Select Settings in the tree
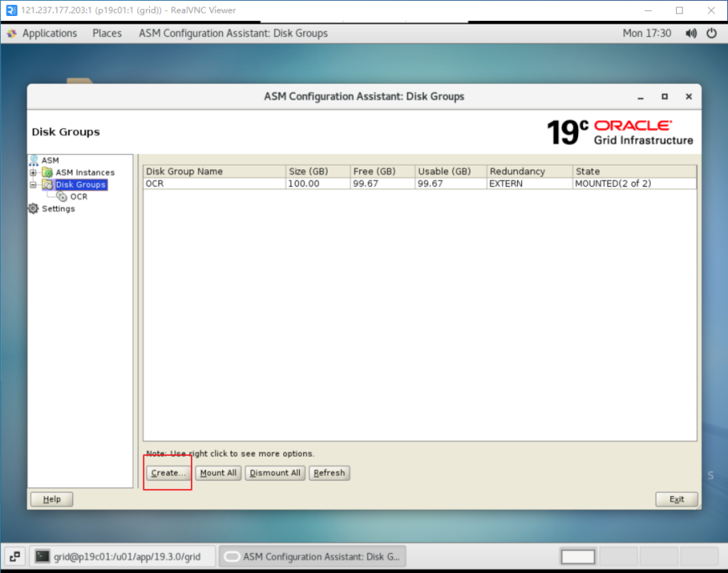Image resolution: width=728 pixels, height=573 pixels. pos(58,209)
